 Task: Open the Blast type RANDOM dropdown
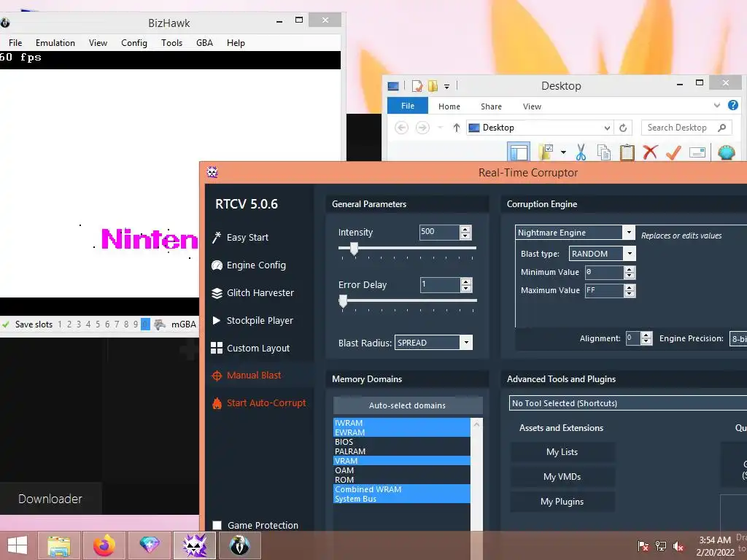(630, 253)
